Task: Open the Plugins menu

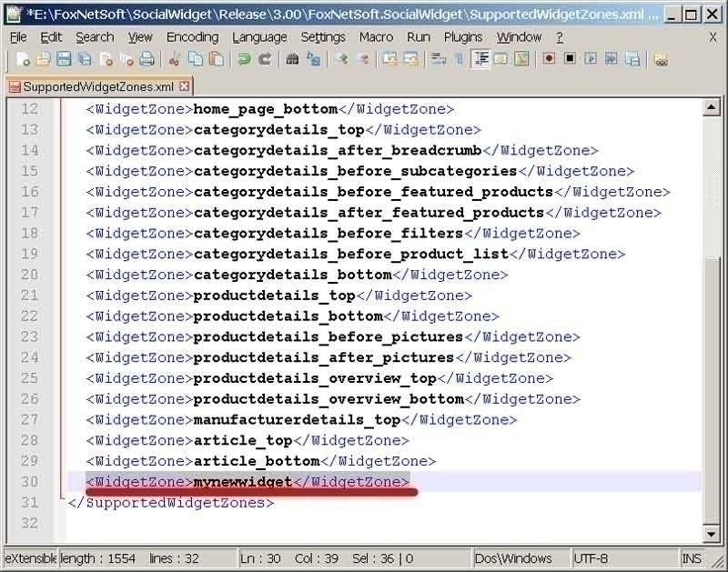Action: point(463,37)
